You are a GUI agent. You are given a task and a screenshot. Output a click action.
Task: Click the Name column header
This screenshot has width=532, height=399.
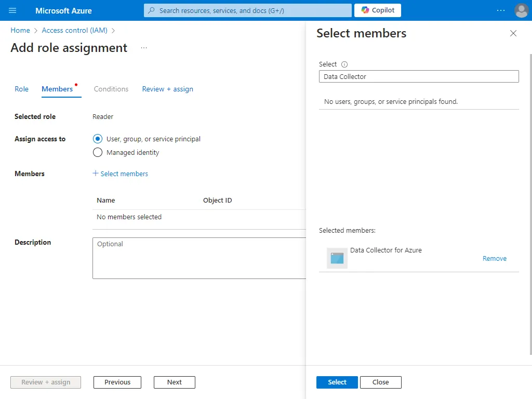(x=106, y=200)
